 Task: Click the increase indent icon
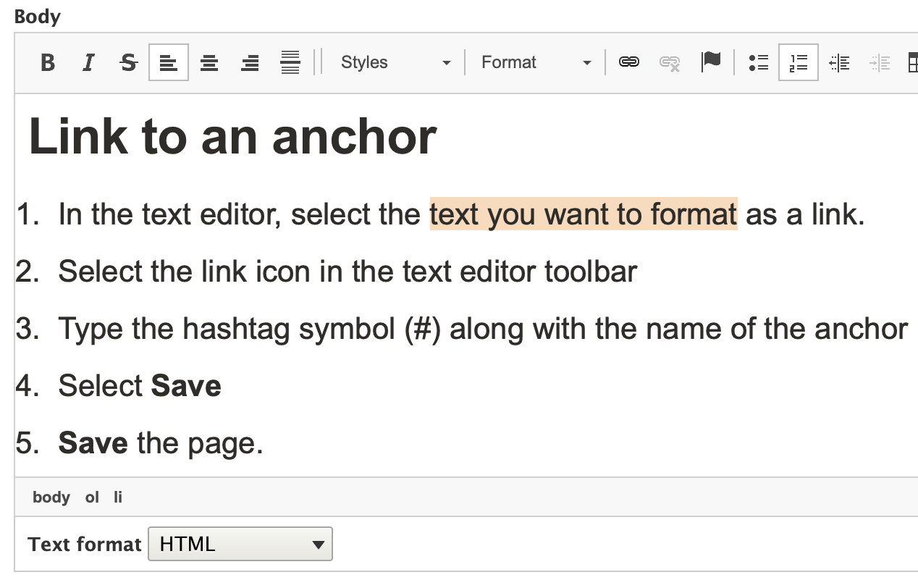coord(880,62)
